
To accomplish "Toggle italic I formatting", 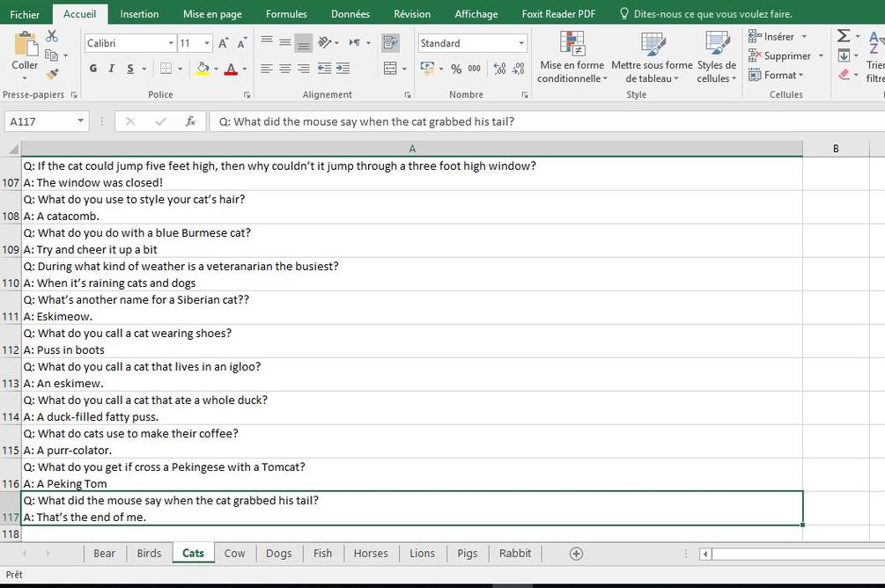I will pos(111,69).
